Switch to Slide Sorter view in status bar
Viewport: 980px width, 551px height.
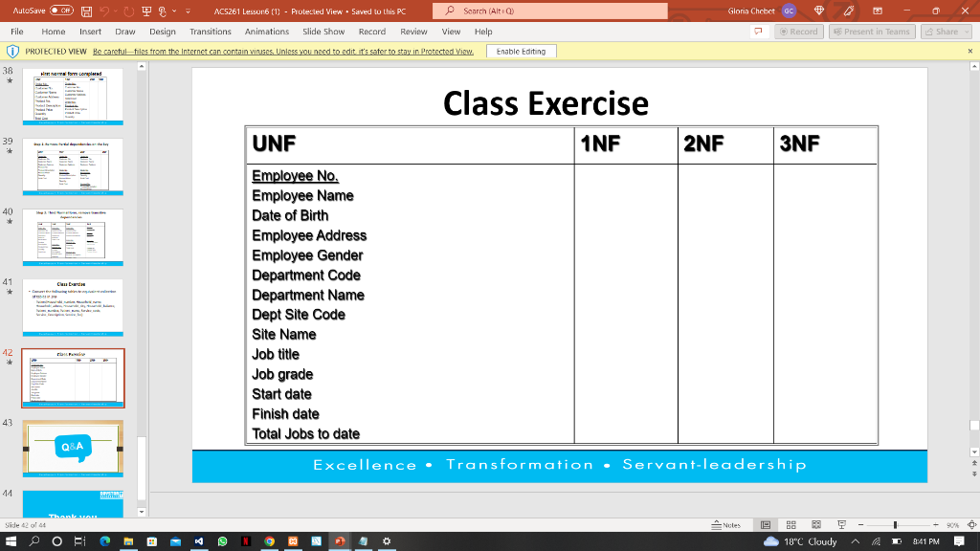791,524
